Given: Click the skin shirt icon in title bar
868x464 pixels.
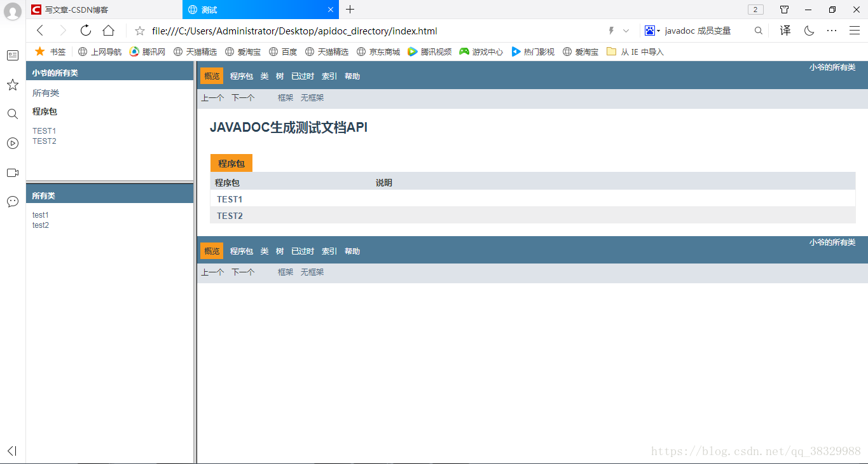Looking at the screenshot, I should [x=784, y=10].
